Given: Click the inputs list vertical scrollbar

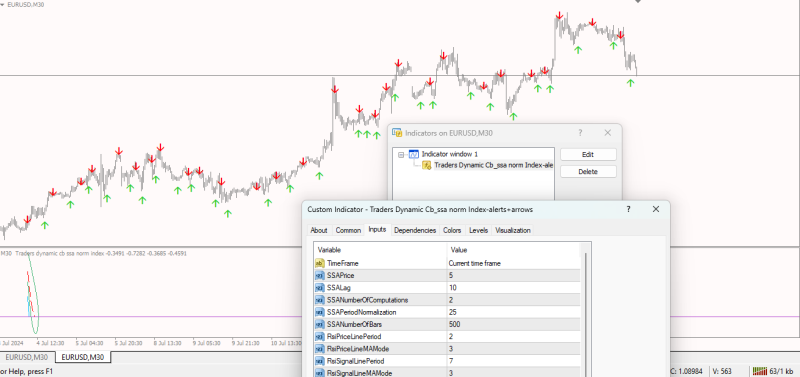Looking at the screenshot, I should pyautogui.click(x=586, y=311).
